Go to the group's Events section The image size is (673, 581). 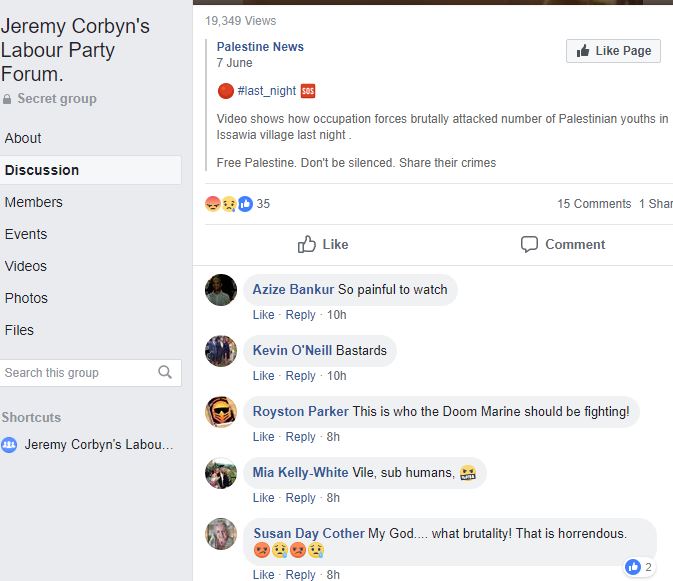point(26,234)
